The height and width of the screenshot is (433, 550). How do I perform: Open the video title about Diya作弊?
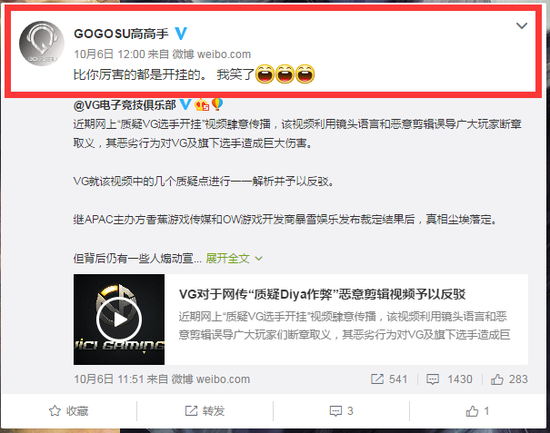click(x=322, y=294)
